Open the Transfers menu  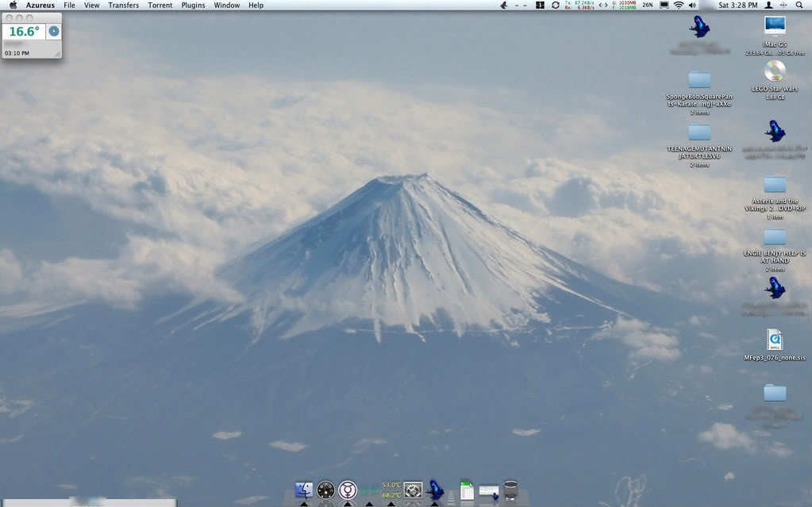(x=123, y=6)
